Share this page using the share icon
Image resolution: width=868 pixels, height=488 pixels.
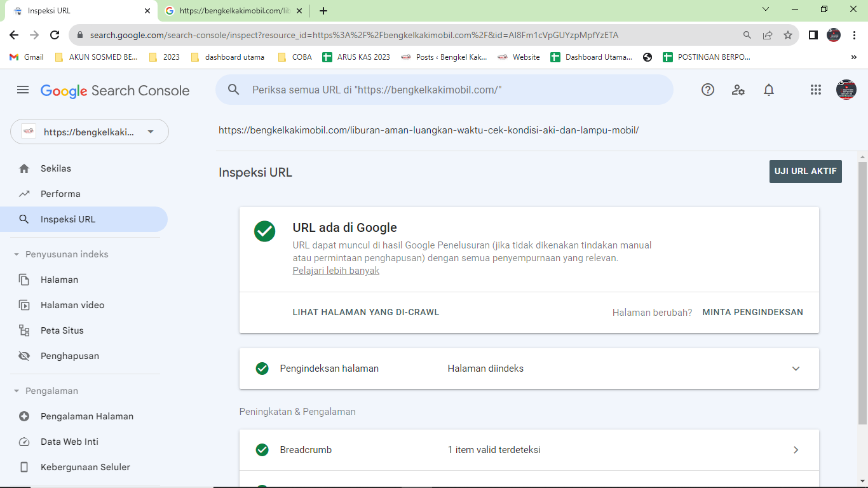(768, 35)
